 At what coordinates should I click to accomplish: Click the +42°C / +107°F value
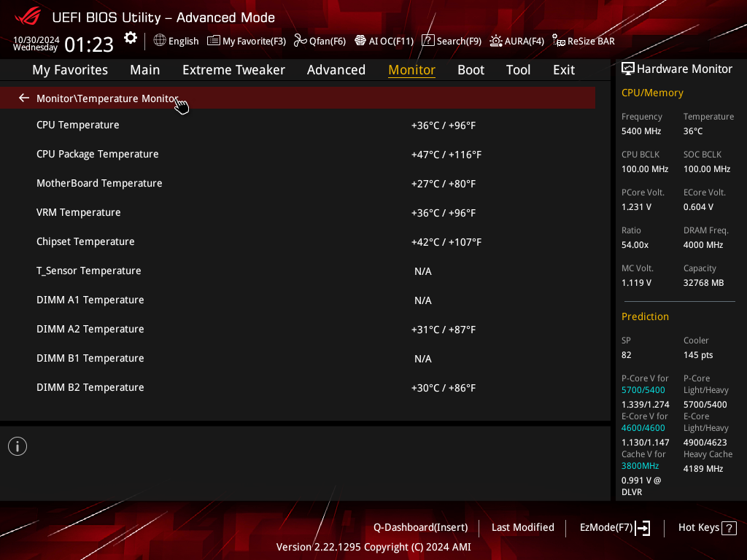pos(446,242)
